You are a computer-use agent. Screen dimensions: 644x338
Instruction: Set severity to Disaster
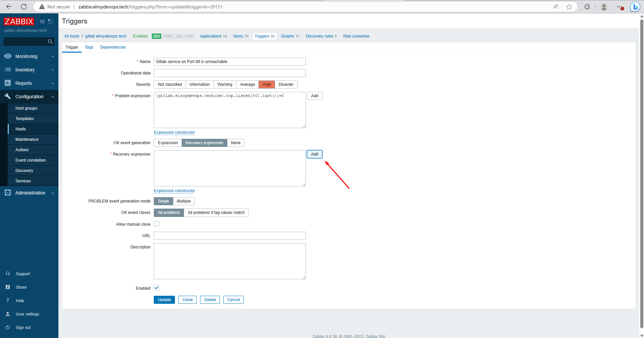click(286, 84)
